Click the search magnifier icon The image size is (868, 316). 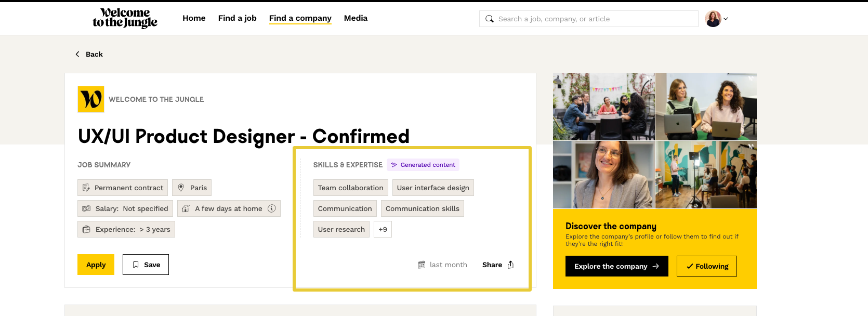point(489,19)
